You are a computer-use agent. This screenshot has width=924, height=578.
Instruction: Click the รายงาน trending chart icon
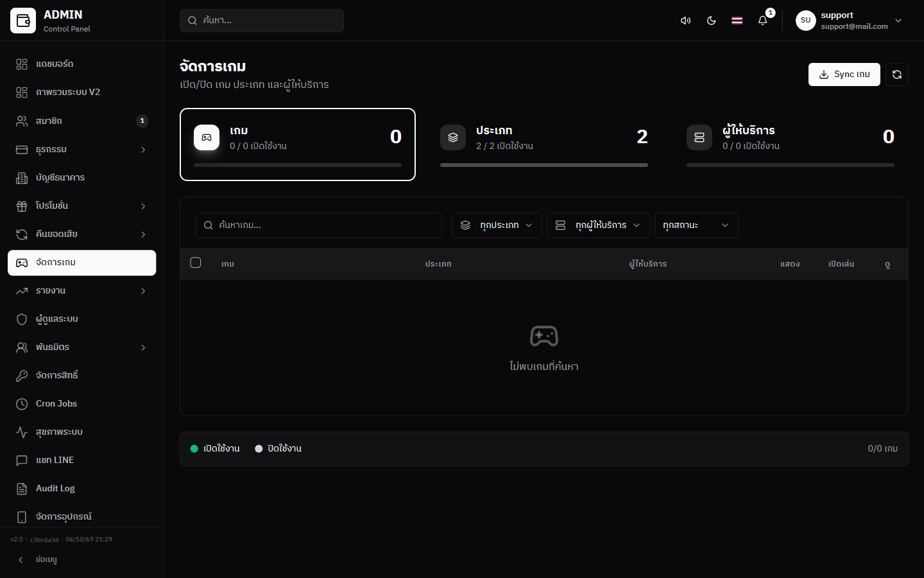(x=22, y=291)
